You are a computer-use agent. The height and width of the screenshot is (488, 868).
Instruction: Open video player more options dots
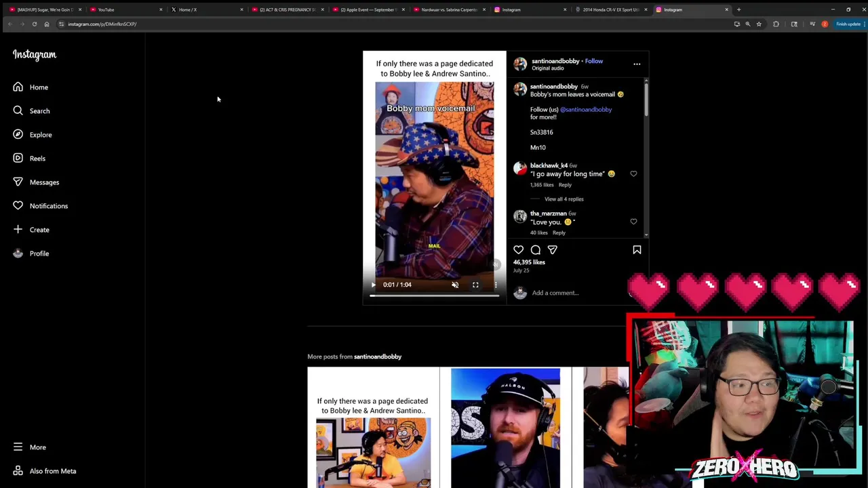click(x=496, y=285)
